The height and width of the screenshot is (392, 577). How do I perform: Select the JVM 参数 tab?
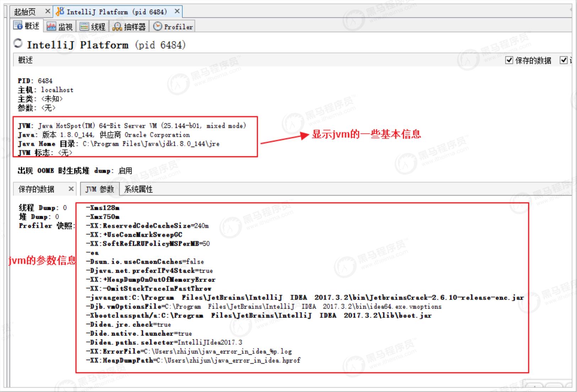click(100, 189)
